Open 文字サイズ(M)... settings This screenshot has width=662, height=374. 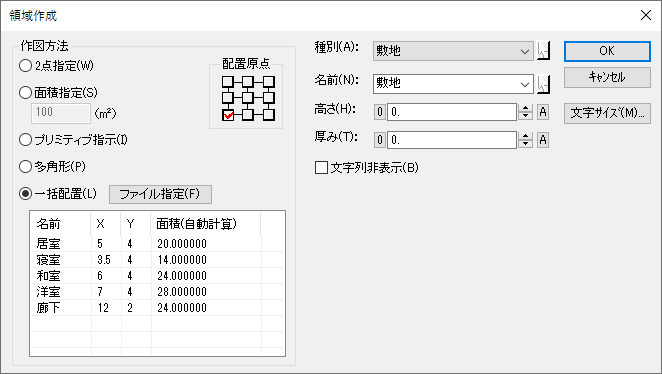[x=607, y=113]
